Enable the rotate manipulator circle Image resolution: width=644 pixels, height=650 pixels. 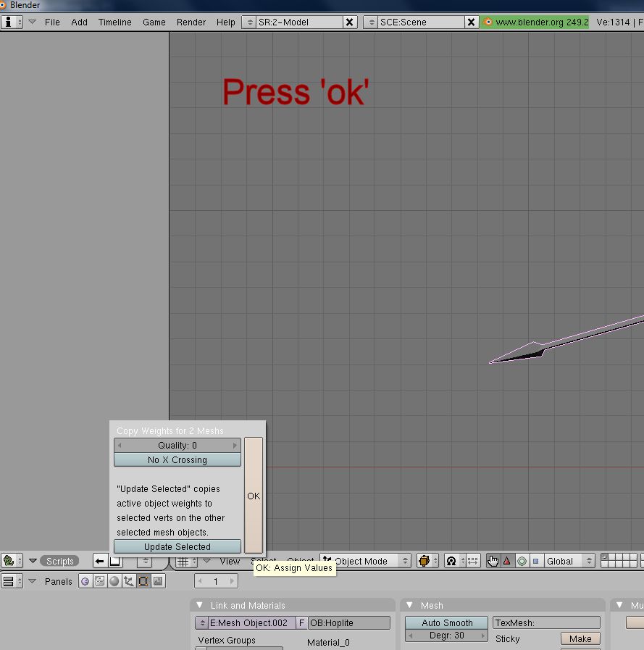coord(522,561)
